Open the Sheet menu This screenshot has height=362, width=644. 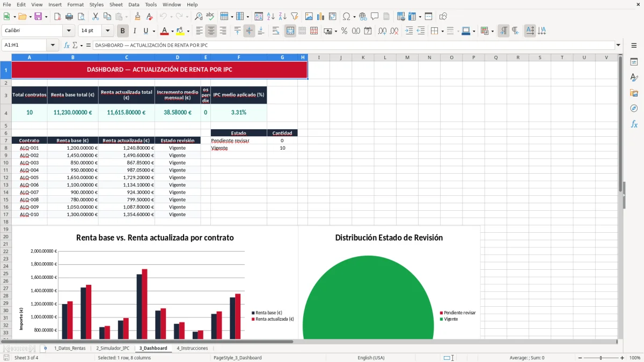116,4
